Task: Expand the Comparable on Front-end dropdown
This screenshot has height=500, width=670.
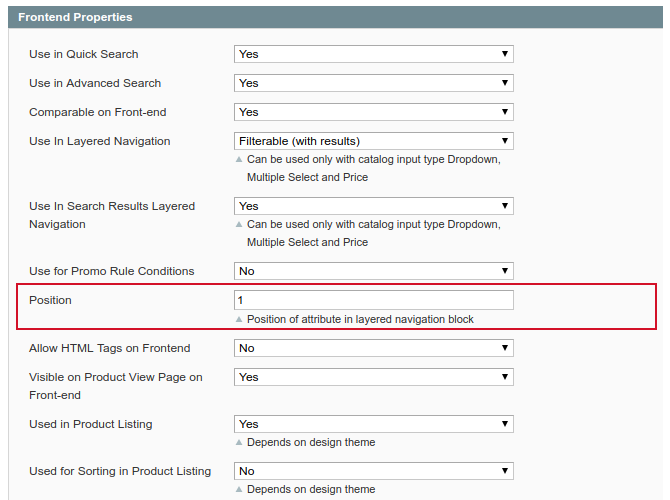Action: click(x=373, y=112)
